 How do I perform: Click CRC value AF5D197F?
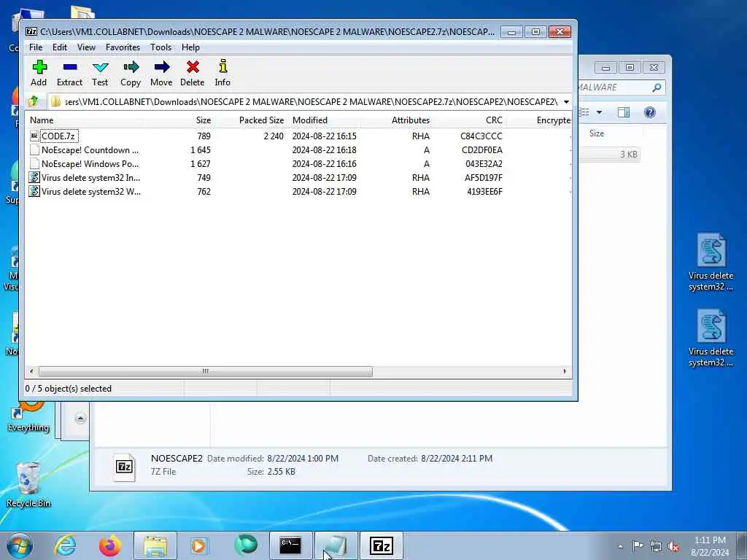coord(483,178)
